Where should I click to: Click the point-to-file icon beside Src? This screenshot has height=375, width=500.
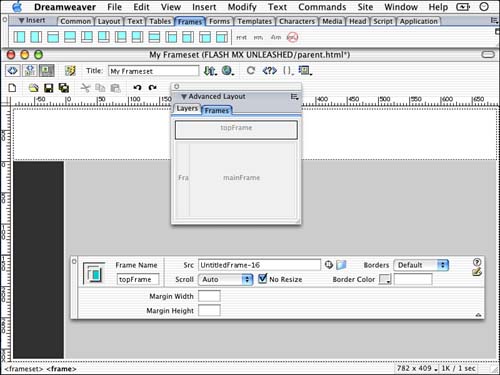tap(329, 265)
